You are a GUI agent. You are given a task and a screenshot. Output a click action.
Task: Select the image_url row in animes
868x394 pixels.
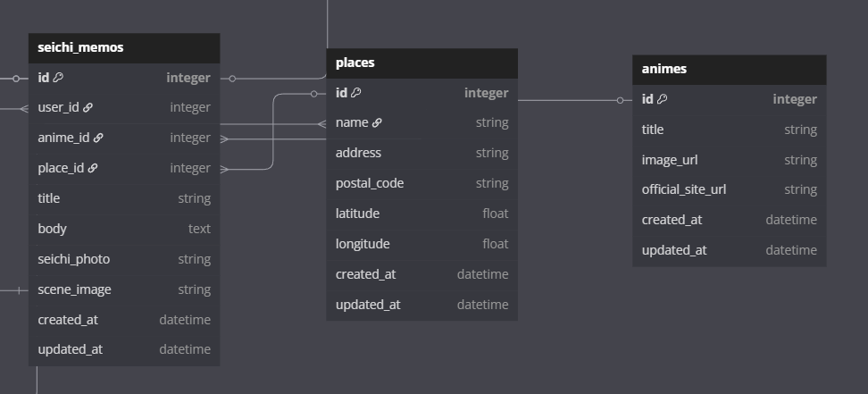[x=729, y=160]
